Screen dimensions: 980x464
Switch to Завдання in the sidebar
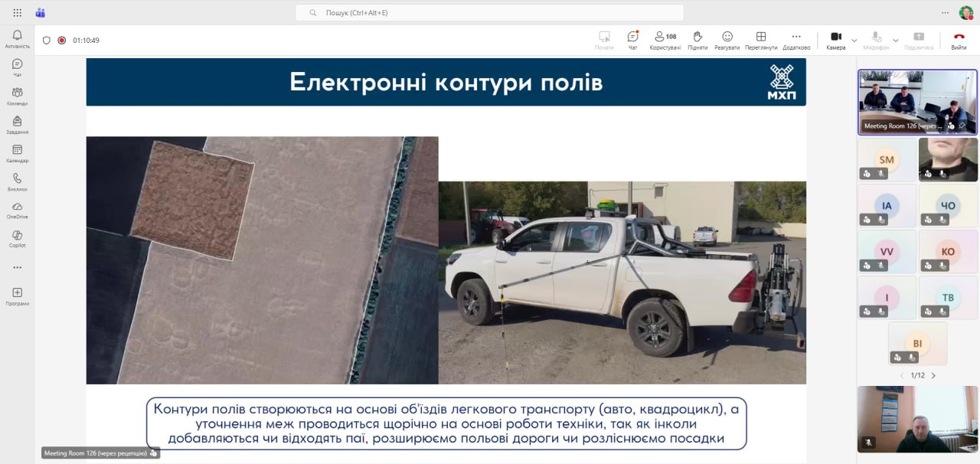pyautogui.click(x=17, y=125)
